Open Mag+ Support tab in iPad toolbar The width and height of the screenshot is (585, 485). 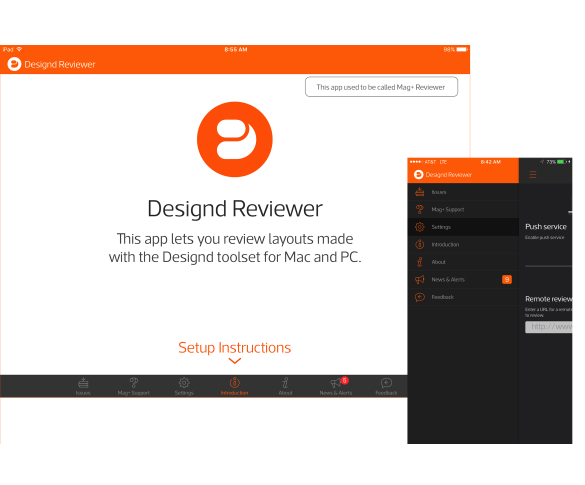[134, 386]
